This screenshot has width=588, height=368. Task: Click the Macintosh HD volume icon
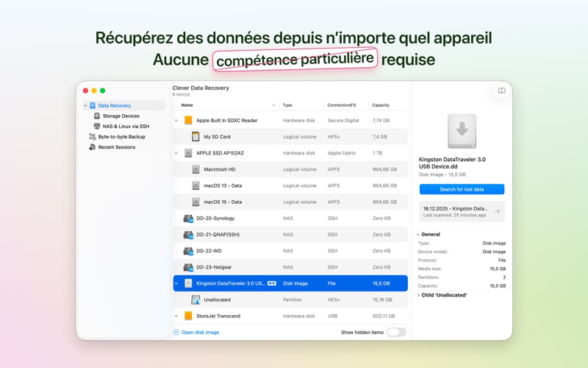tap(196, 169)
